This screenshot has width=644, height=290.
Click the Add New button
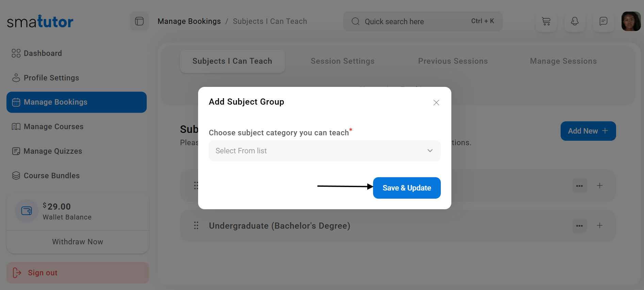coord(588,131)
